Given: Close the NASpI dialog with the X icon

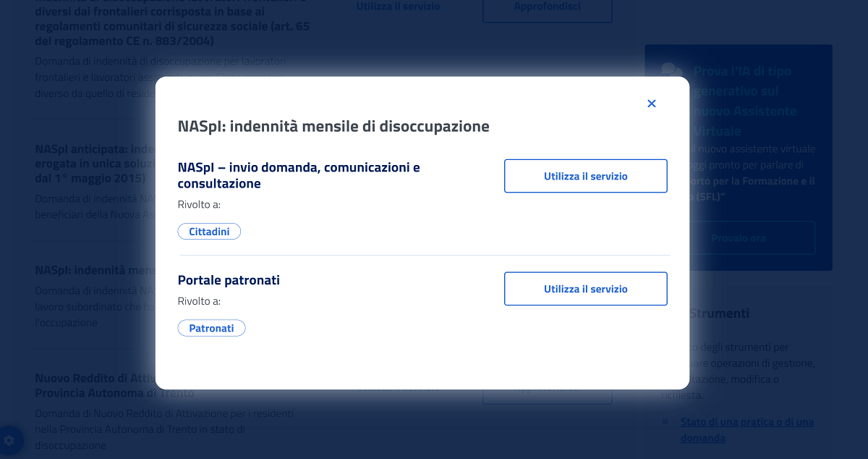Looking at the screenshot, I should click(651, 104).
